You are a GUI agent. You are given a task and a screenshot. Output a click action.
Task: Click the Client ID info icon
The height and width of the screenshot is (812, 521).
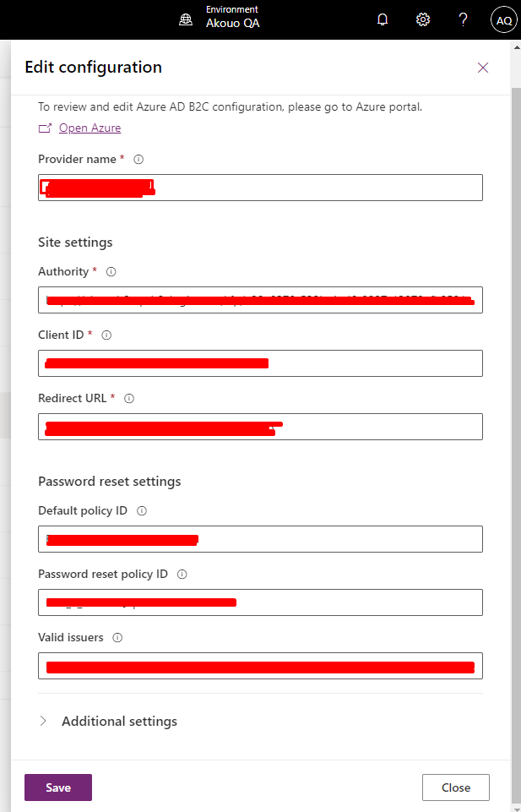(106, 335)
